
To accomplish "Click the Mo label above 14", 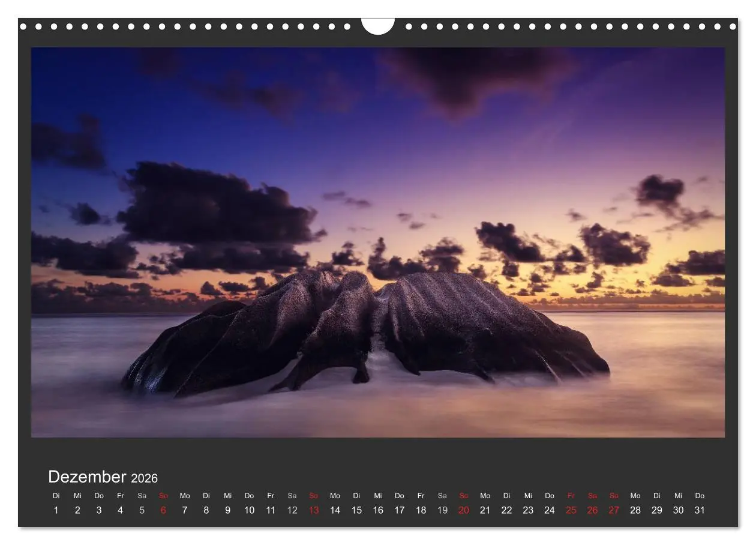I will 335,496.
